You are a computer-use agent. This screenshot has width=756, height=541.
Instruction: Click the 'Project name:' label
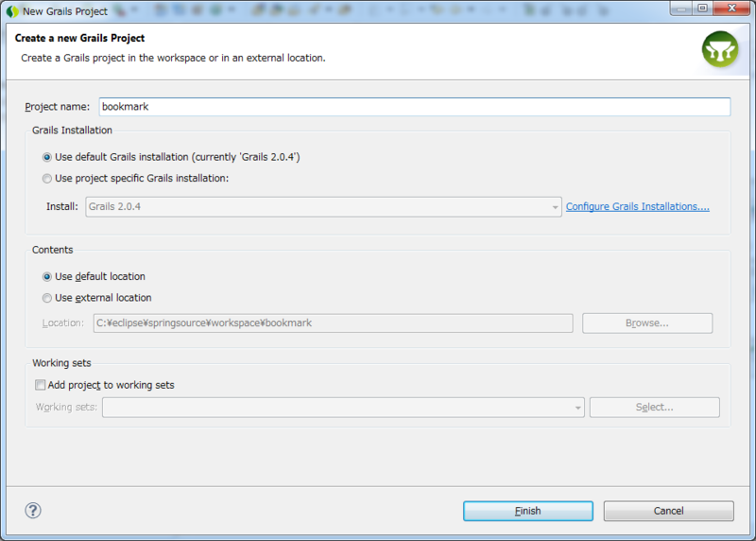[x=57, y=107]
